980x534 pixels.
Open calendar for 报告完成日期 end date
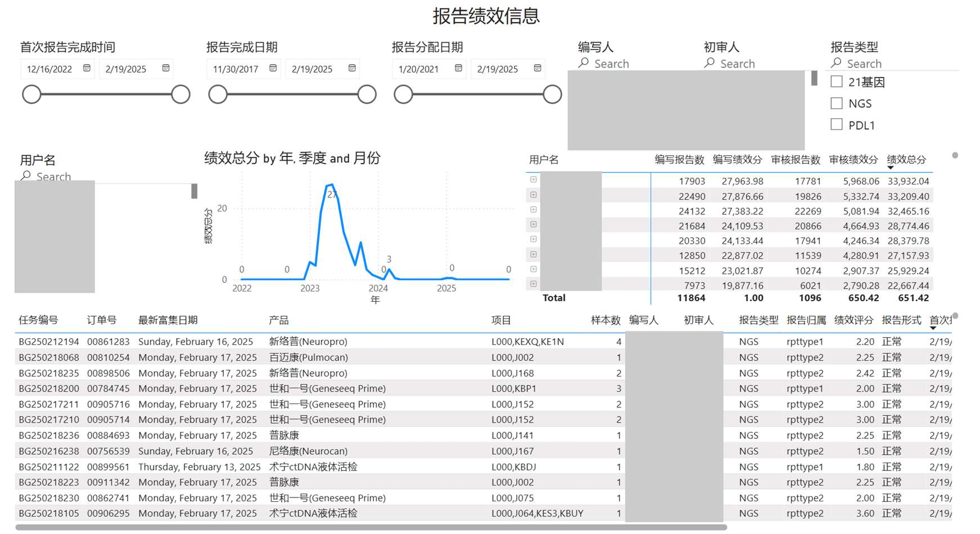352,68
